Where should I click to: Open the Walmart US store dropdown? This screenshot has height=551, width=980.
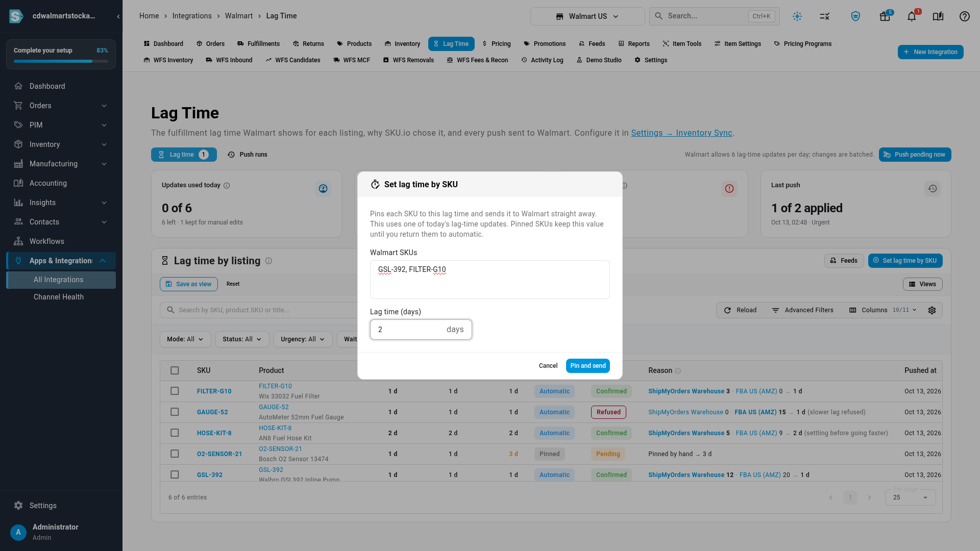click(x=587, y=16)
